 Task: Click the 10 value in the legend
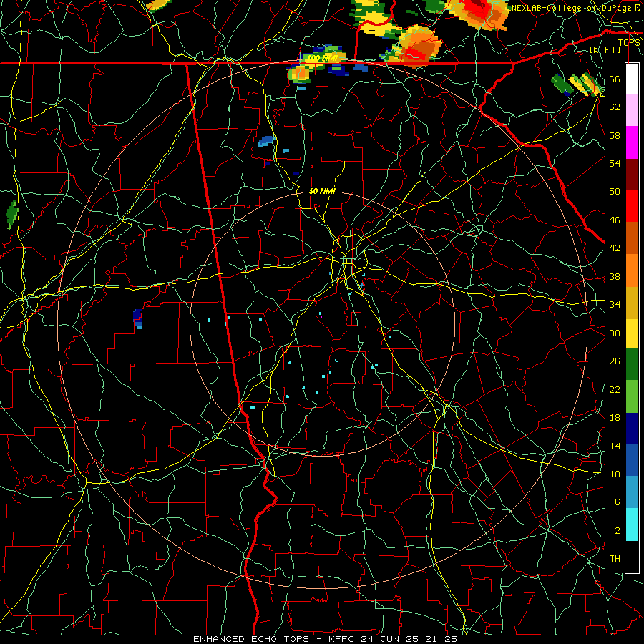[615, 474]
